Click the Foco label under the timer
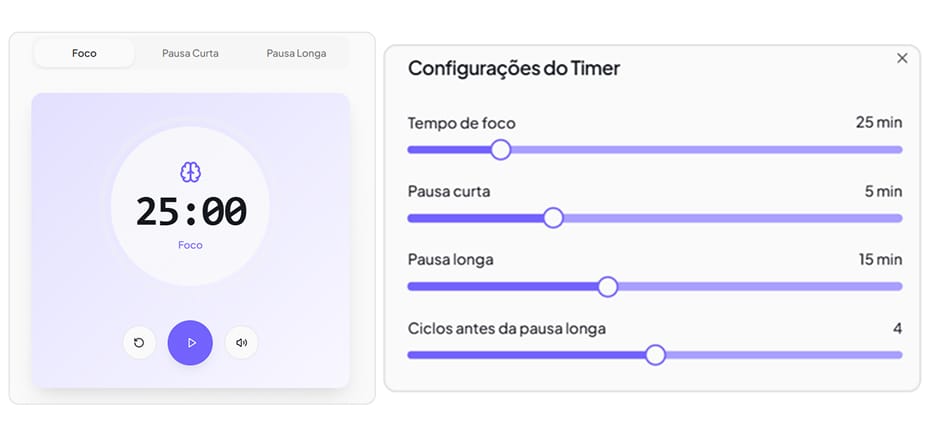The height and width of the screenshot is (435, 930). tap(190, 245)
